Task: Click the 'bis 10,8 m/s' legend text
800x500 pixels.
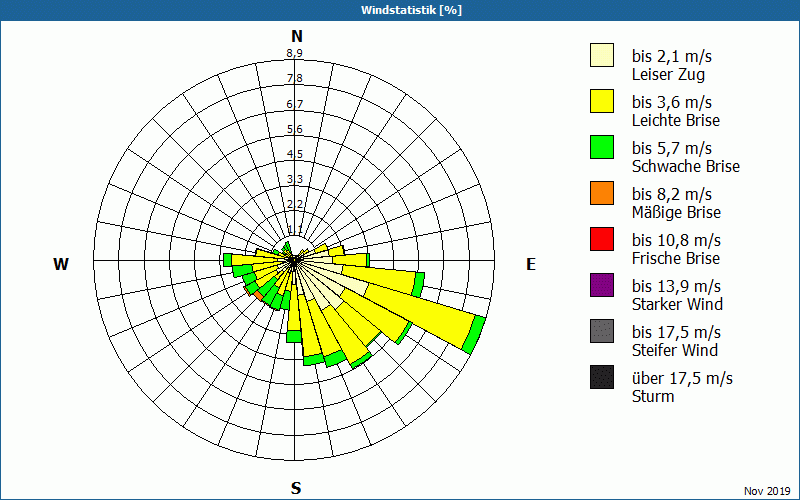Action: click(x=676, y=240)
